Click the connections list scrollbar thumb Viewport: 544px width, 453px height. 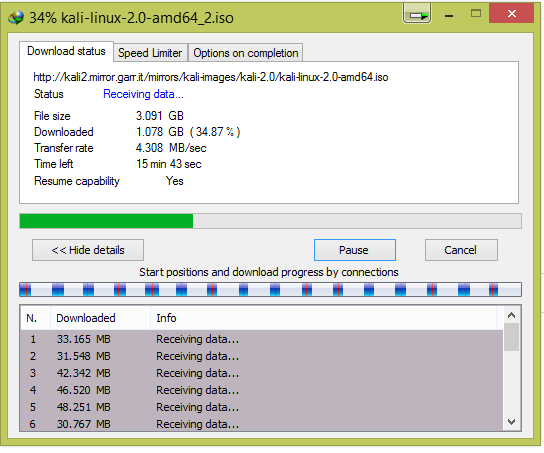coord(511,337)
